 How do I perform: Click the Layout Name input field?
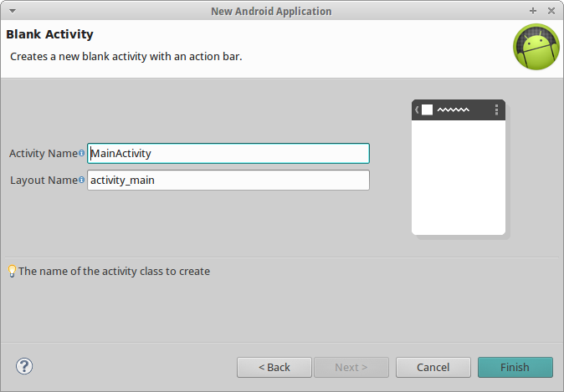click(228, 180)
